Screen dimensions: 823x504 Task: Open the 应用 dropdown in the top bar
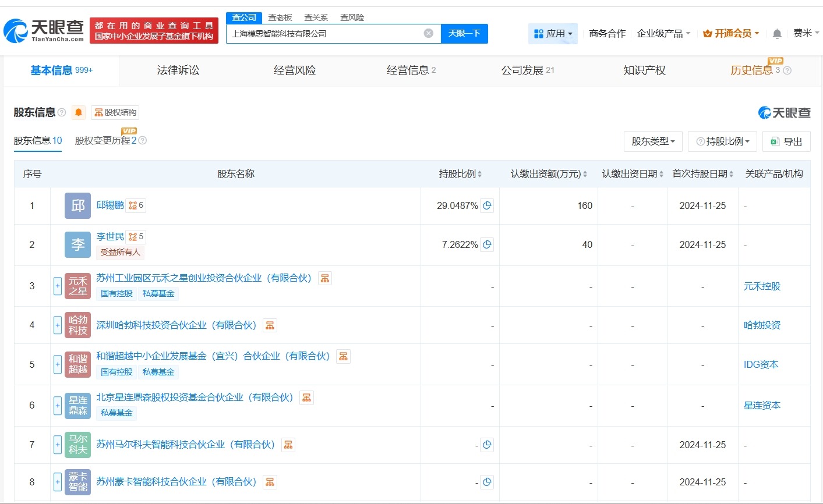(x=553, y=33)
